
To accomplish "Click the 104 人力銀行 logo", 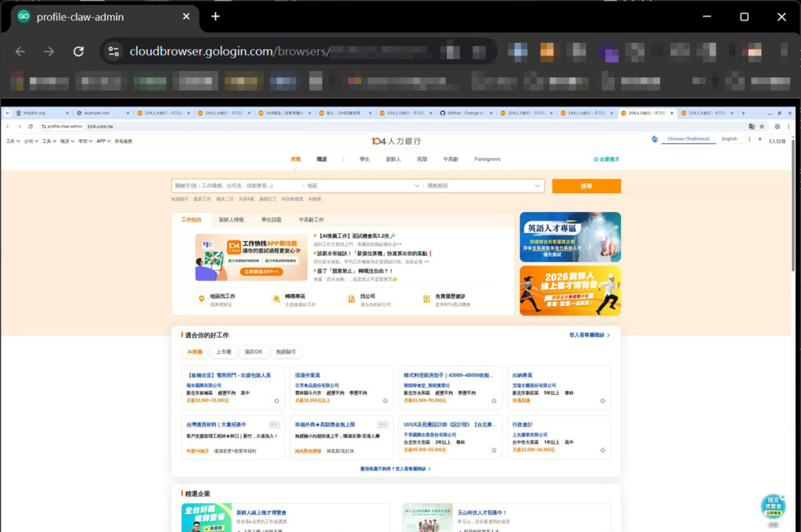I will (397, 141).
